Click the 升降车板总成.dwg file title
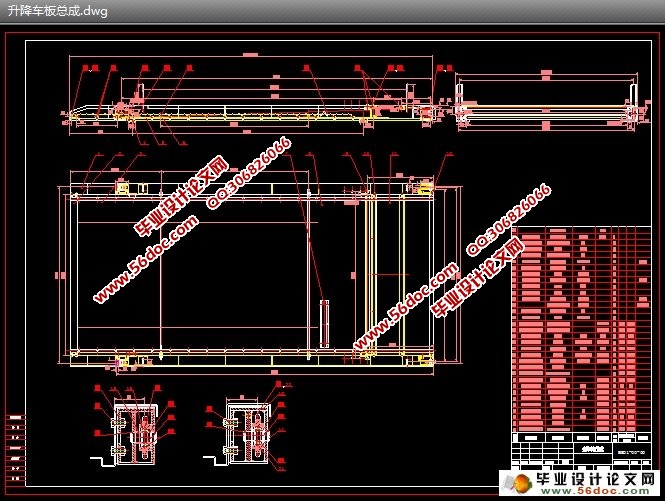This screenshot has width=665, height=501. click(x=57, y=11)
